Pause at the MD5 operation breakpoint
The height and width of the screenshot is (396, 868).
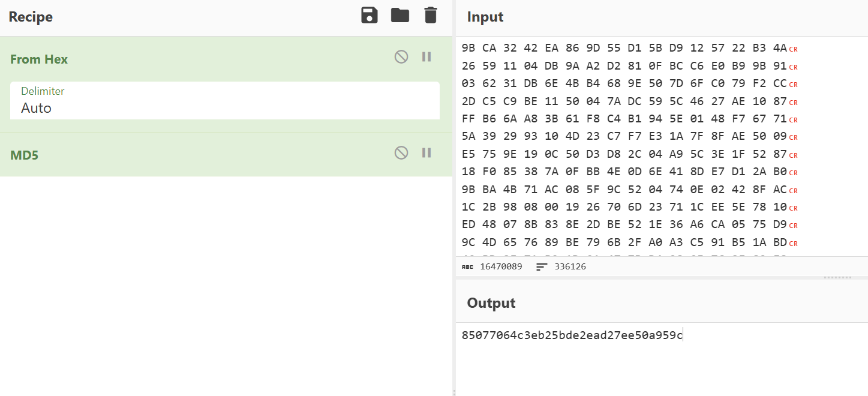coord(427,153)
